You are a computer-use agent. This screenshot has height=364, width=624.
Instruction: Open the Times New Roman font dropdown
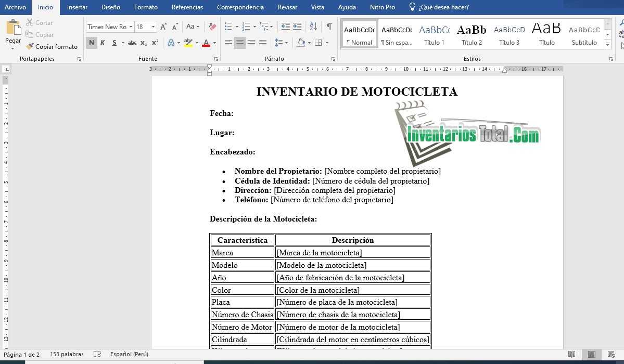coord(131,27)
